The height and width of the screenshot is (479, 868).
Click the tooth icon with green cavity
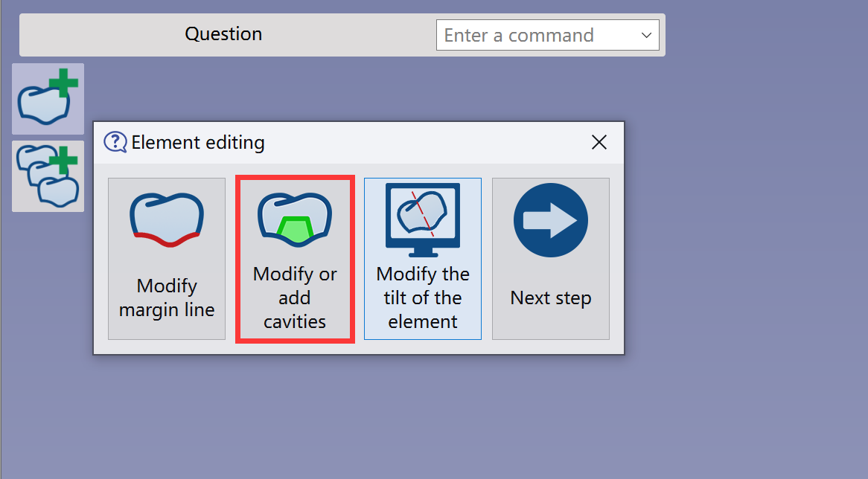pyautogui.click(x=295, y=219)
